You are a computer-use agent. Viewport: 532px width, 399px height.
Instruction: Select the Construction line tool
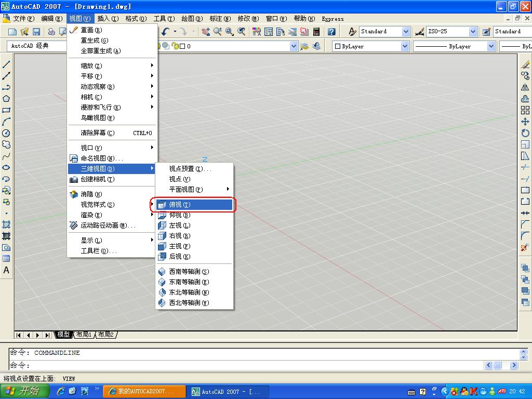click(6, 76)
